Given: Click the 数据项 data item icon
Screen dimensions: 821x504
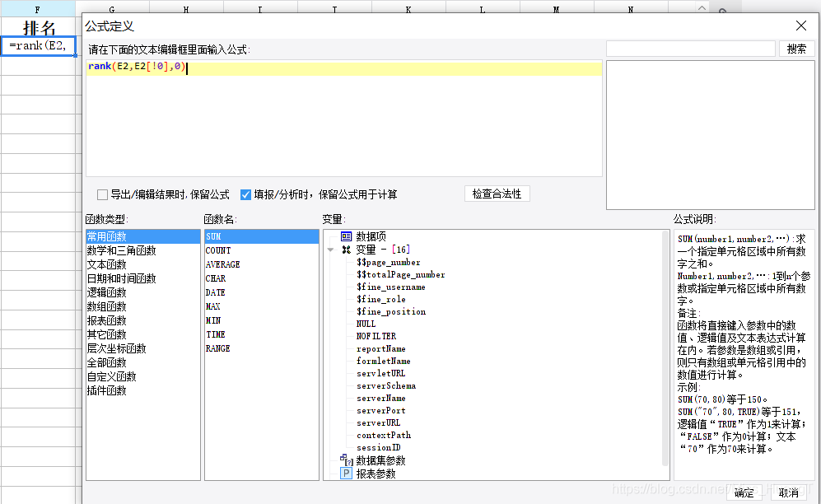Looking at the screenshot, I should 346,236.
